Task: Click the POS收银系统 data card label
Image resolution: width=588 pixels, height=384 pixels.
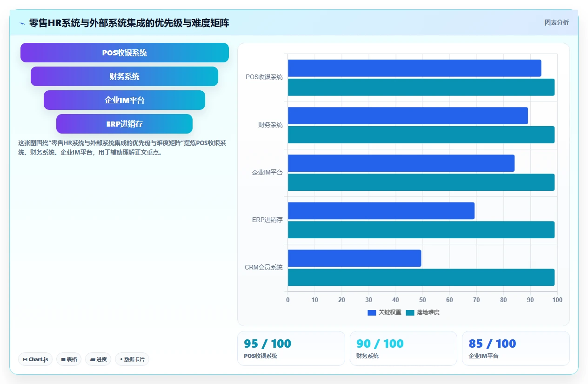Action: (x=261, y=356)
